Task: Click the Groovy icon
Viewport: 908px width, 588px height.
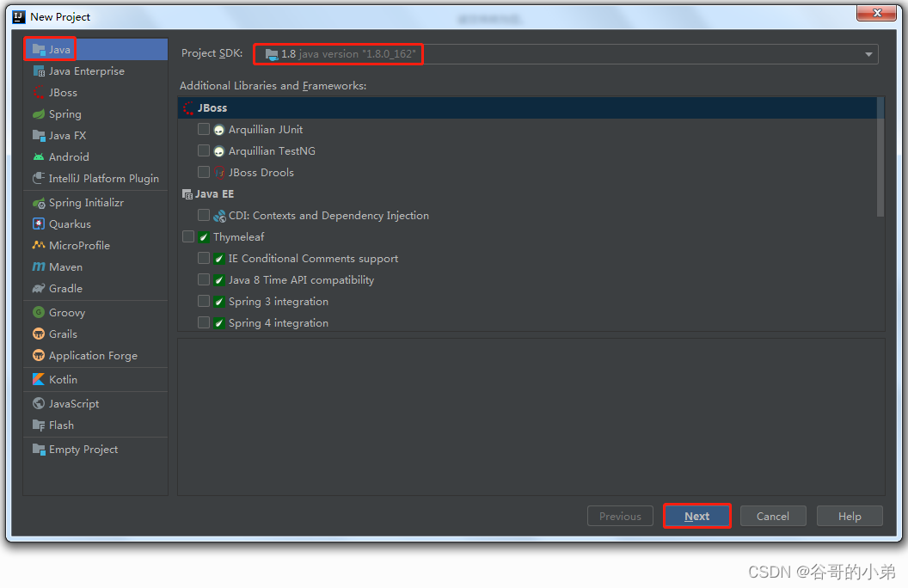Action: tap(39, 313)
